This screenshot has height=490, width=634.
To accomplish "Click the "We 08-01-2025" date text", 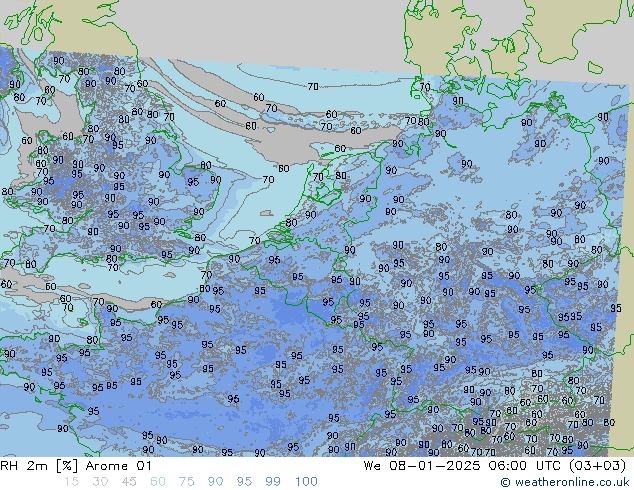I will tap(422, 466).
